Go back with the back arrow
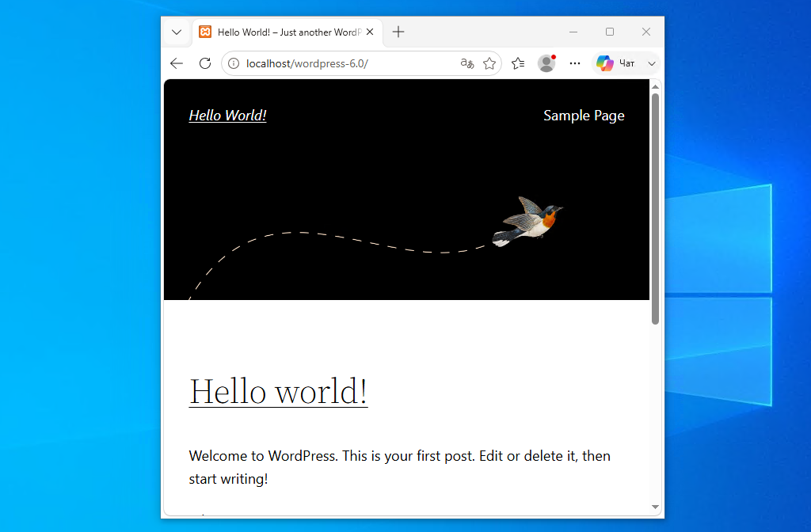This screenshot has width=811, height=532. click(x=177, y=63)
